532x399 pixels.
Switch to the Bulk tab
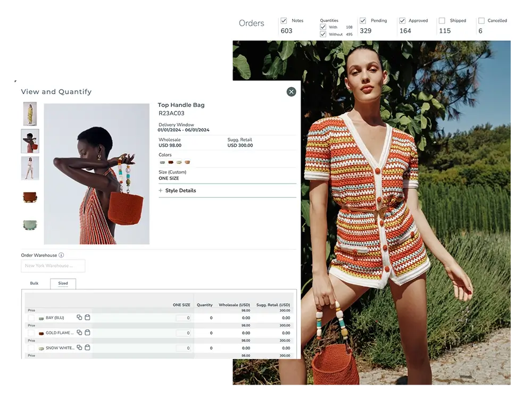click(x=34, y=283)
